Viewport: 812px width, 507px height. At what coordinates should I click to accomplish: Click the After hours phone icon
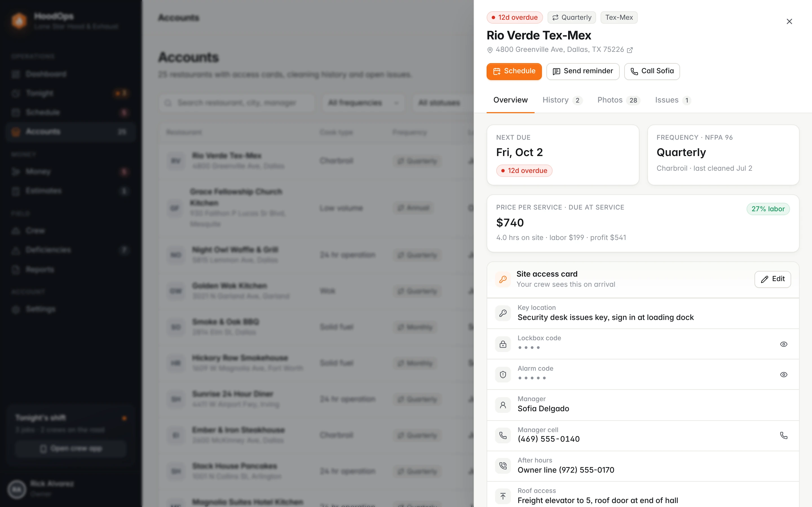tap(503, 465)
